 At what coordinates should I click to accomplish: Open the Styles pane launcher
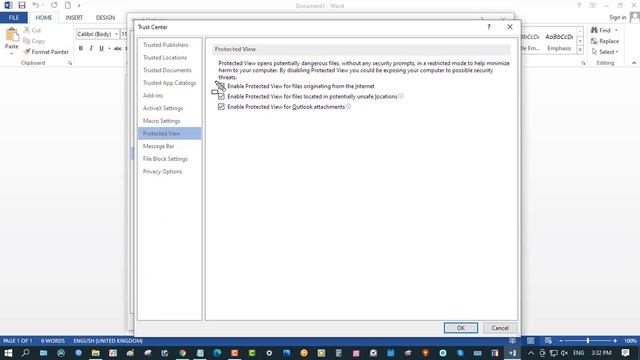(583, 63)
